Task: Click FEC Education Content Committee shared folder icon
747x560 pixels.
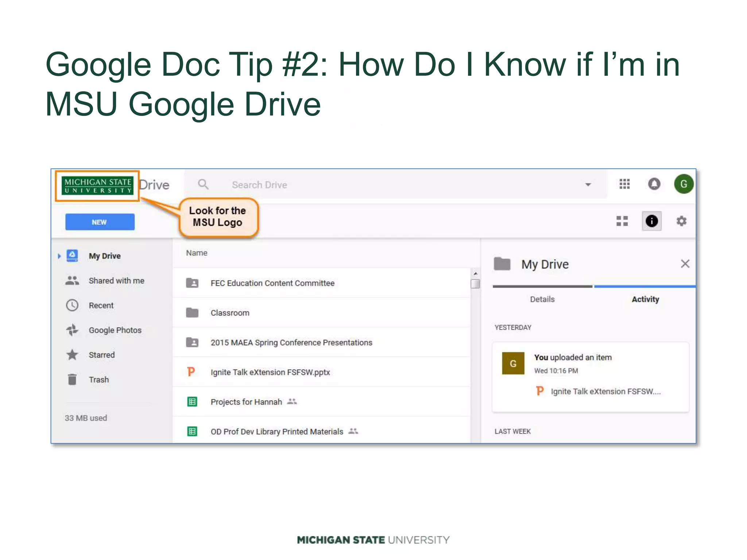Action: pyautogui.click(x=192, y=283)
